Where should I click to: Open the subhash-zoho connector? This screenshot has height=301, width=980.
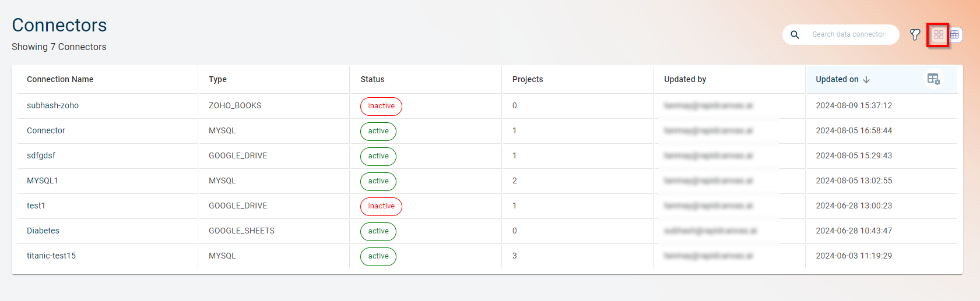(52, 105)
